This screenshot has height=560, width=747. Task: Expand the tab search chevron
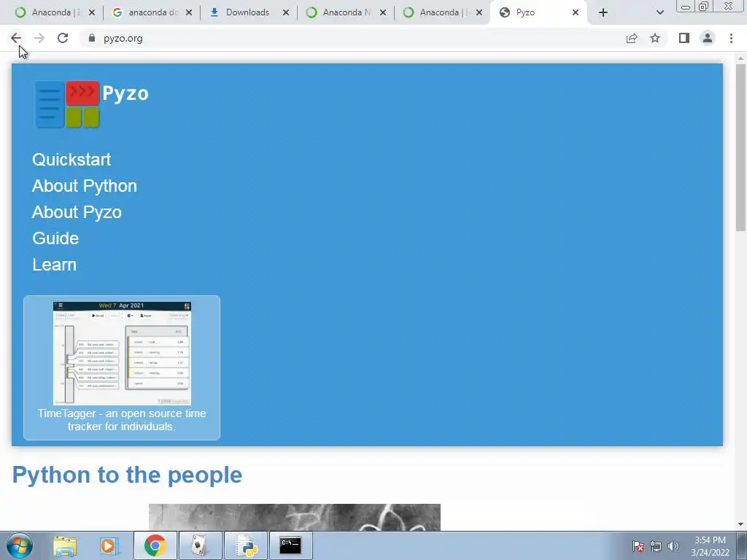click(x=659, y=12)
